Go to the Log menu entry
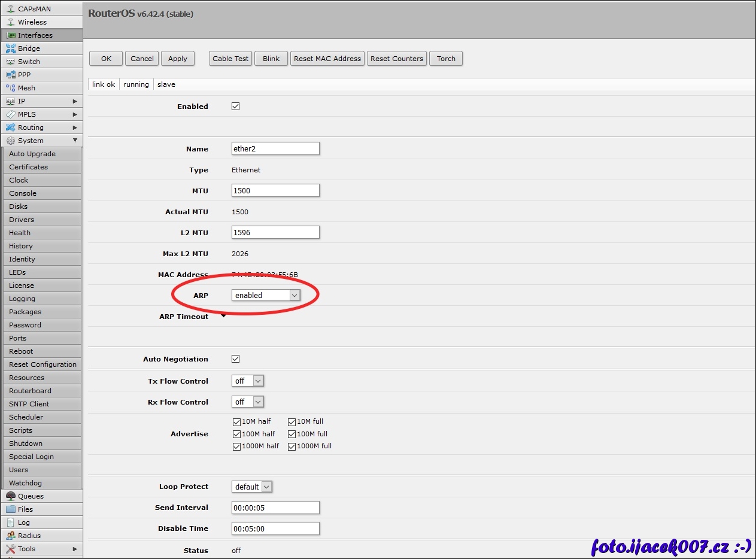This screenshot has height=559, width=756. point(24,522)
